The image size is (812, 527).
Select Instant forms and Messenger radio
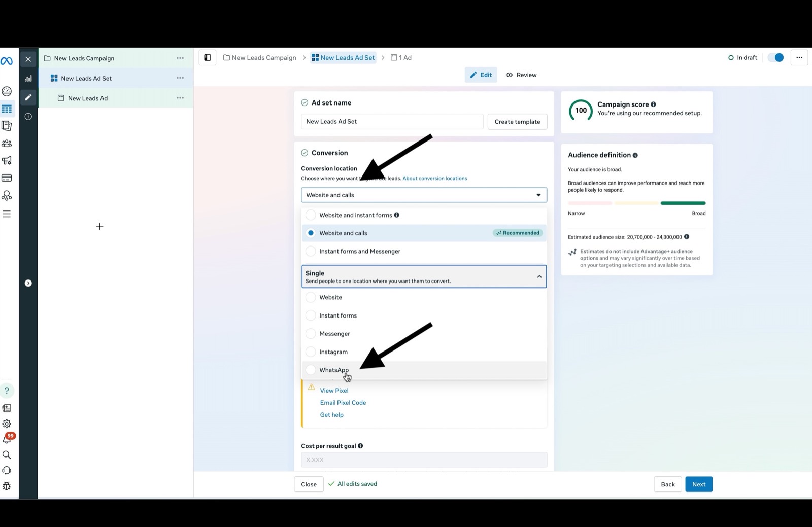[311, 252]
